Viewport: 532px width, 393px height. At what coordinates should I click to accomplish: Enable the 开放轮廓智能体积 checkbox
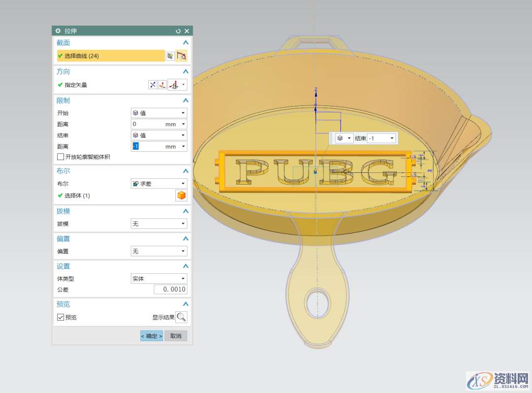(61, 157)
